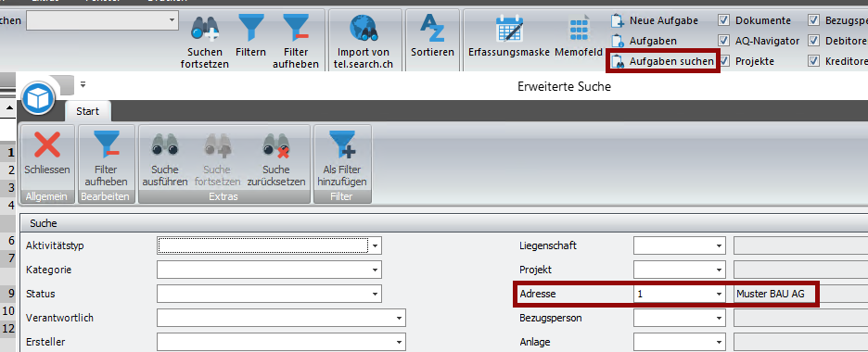The height and width of the screenshot is (352, 868).
Task: Expand Projekt dropdown
Action: coord(719,270)
